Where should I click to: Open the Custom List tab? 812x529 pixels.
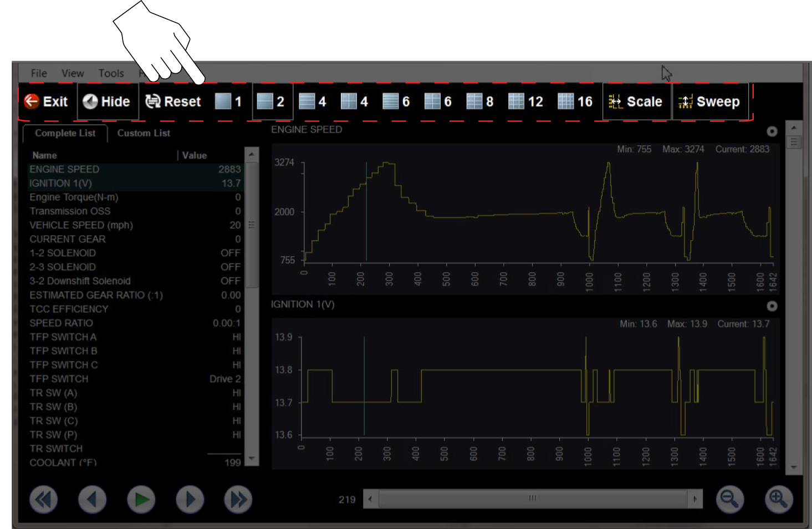[x=144, y=133]
